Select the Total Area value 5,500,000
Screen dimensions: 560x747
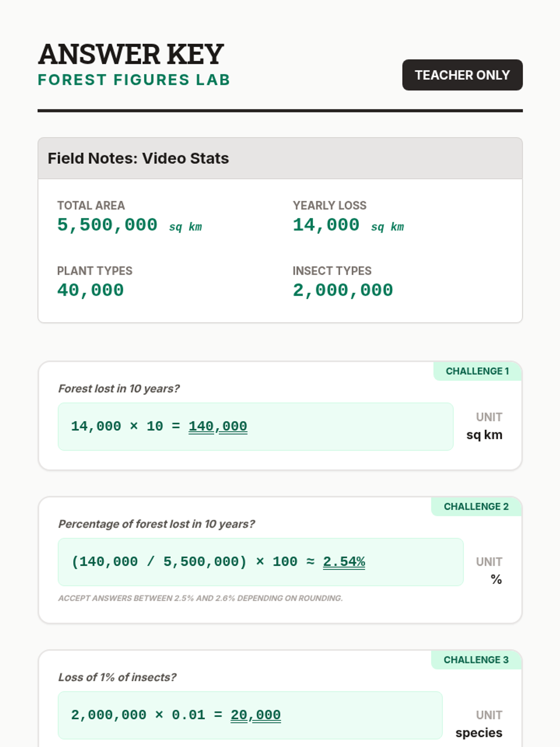pos(107,225)
